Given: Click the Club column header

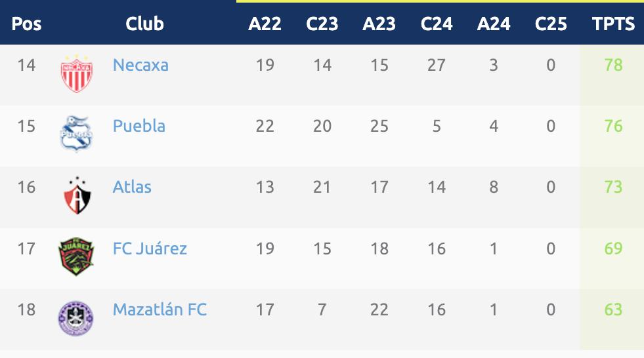Looking at the screenshot, I should click(x=144, y=24).
